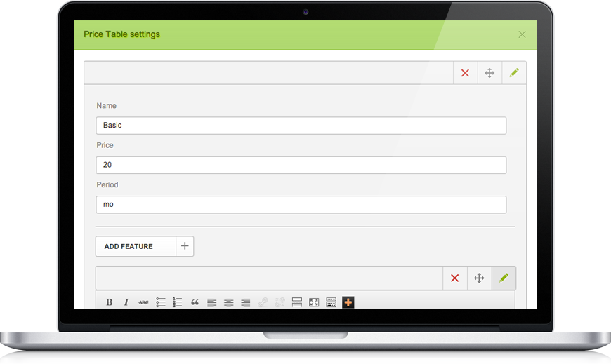Close the Price Table settings dialog

pyautogui.click(x=522, y=34)
